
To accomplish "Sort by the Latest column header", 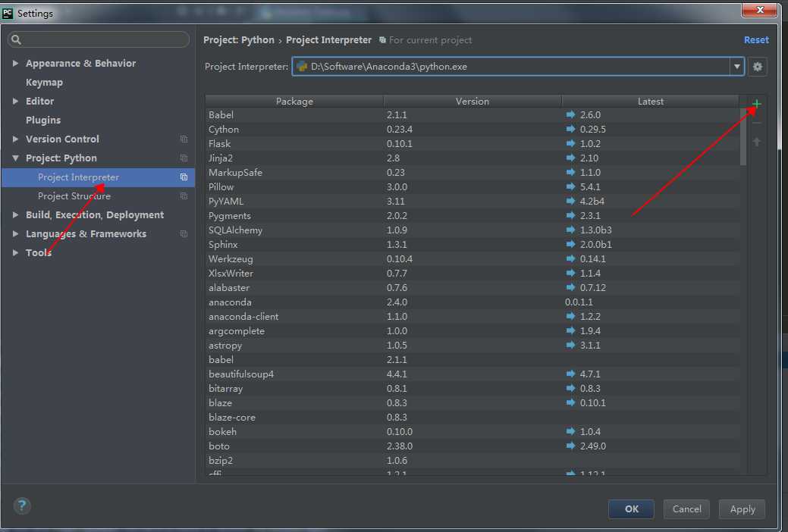I will coord(650,102).
